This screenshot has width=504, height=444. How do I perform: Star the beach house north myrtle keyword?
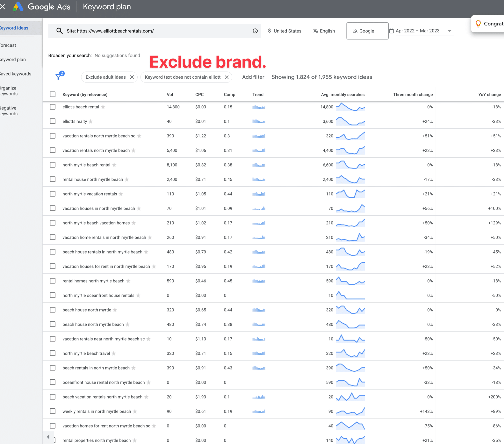[115, 310]
